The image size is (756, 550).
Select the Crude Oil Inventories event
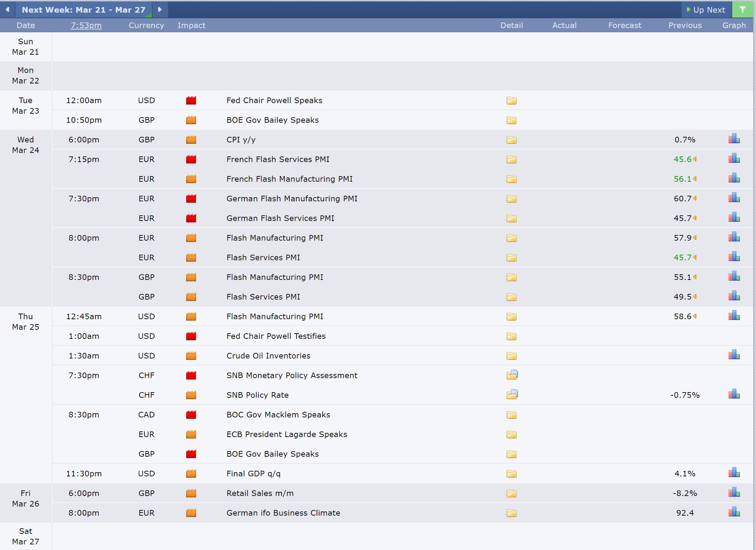tap(268, 356)
